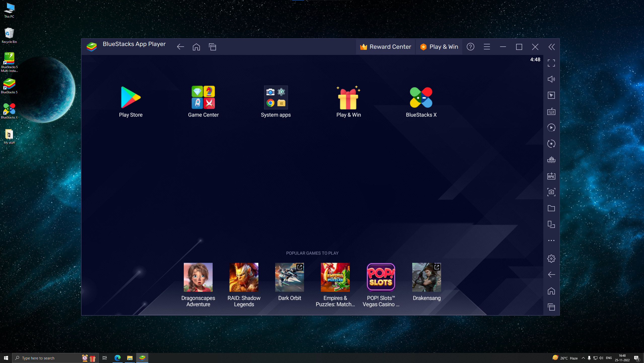Open the help question mark icon

[471, 47]
